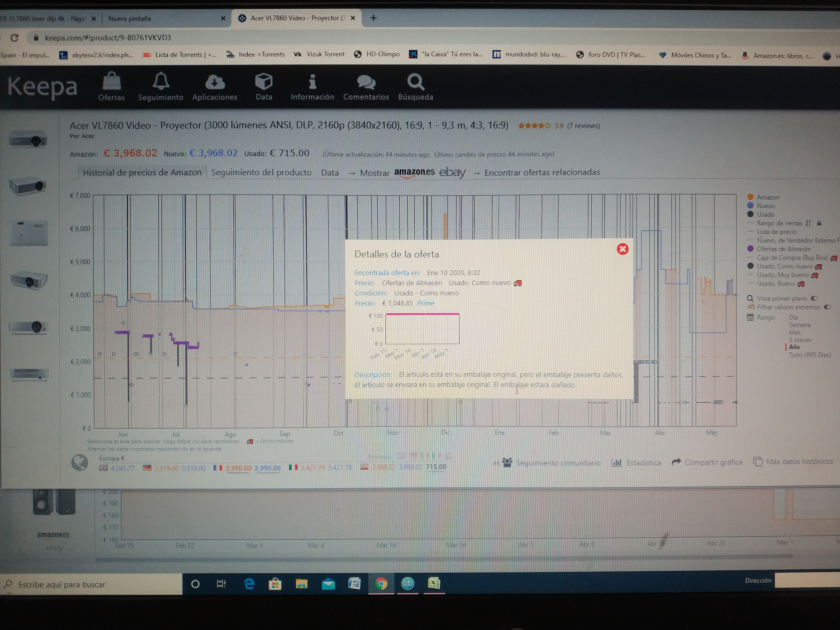Open the new browser tab button
Viewport: 840px width, 630px height.
(373, 18)
